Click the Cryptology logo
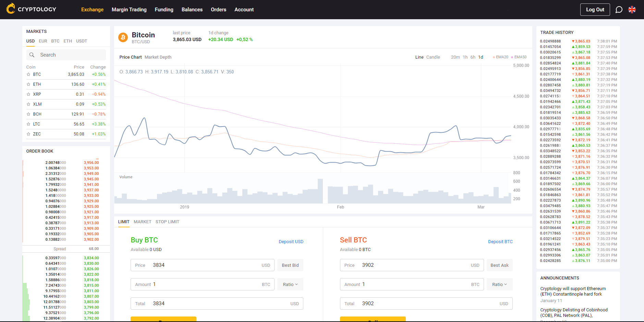 pos(31,9)
